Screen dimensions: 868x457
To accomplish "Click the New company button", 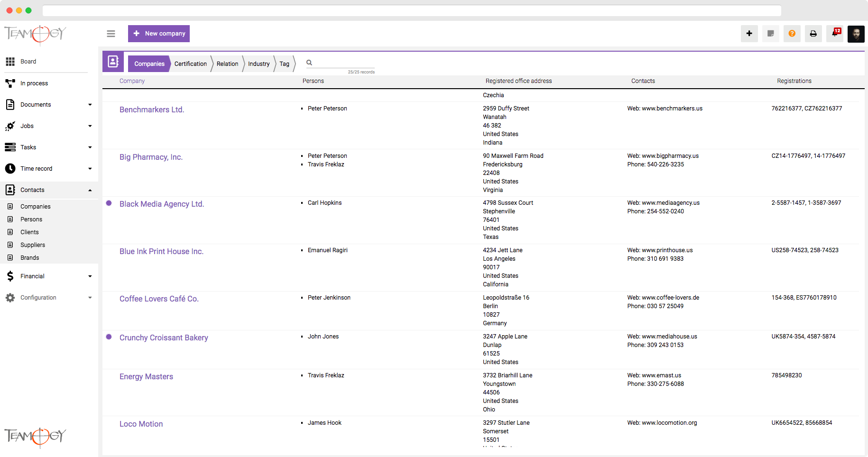I will (159, 34).
